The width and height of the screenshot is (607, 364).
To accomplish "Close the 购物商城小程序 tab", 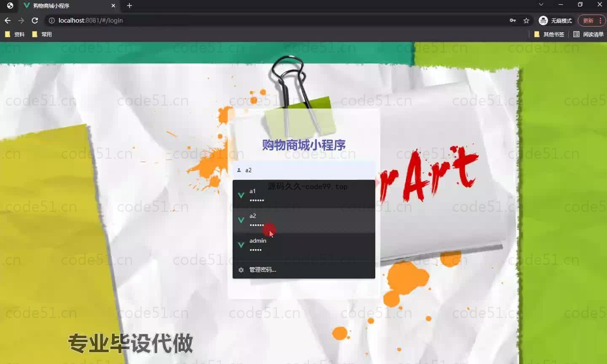I will coord(113,5).
